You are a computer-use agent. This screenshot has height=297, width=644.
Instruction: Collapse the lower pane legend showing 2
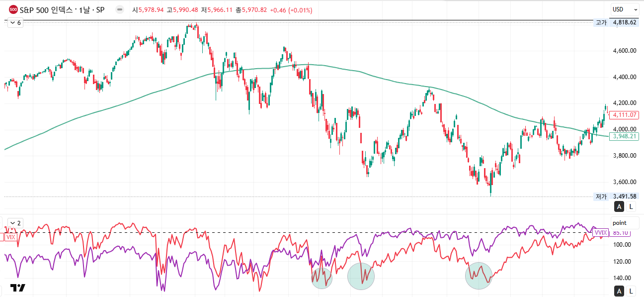pos(15,223)
